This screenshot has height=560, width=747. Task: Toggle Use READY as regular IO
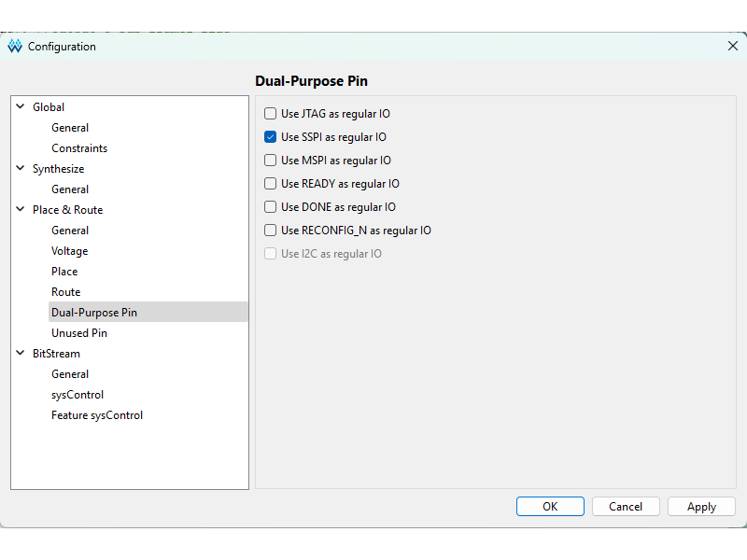point(271,184)
